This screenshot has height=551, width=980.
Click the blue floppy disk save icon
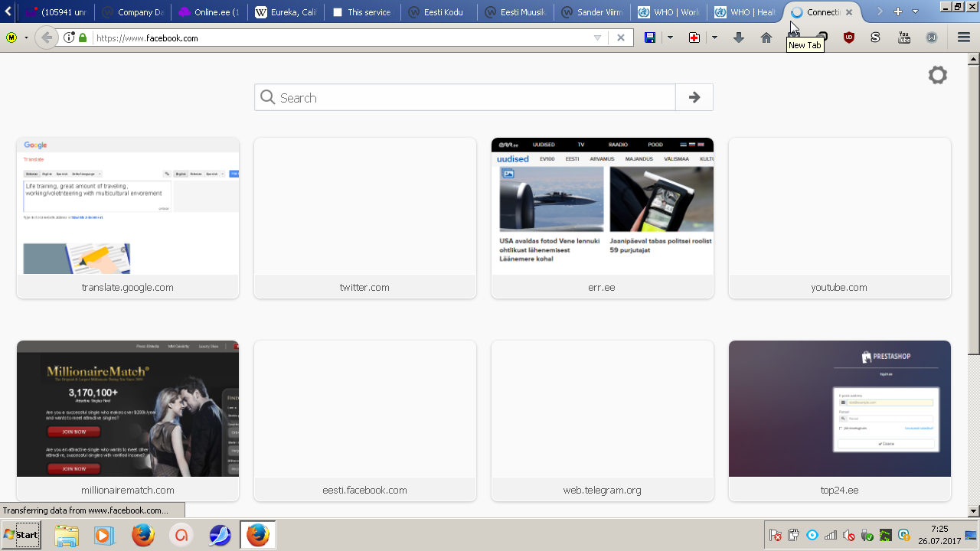[650, 37]
